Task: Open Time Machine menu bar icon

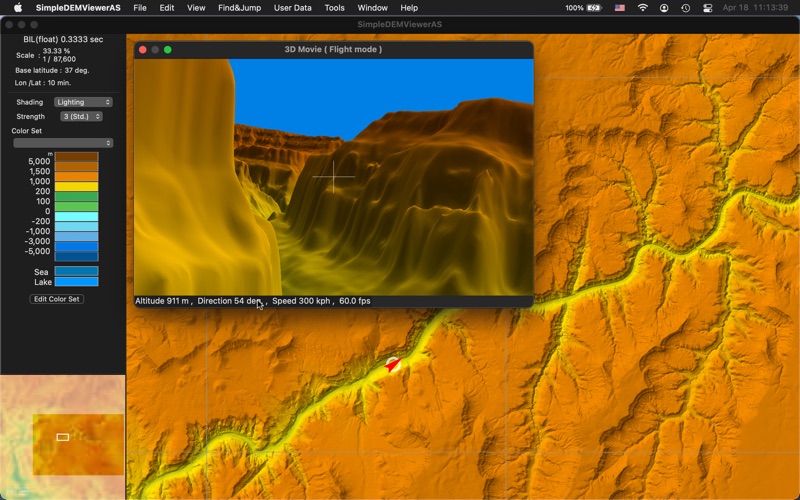Action: 685,8
